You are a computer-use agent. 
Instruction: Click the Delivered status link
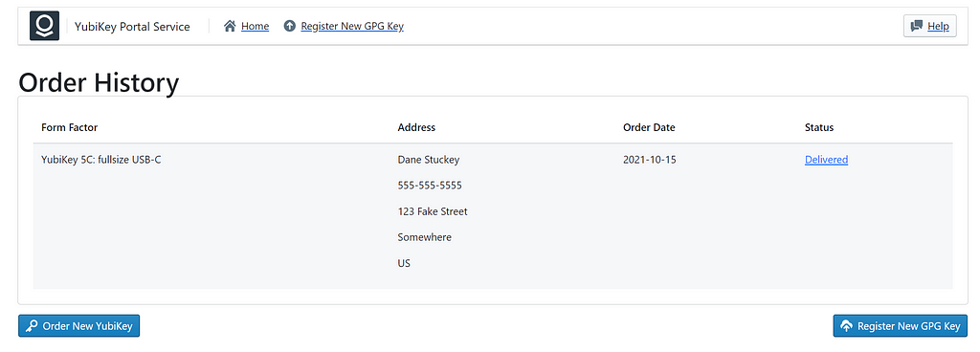(826, 160)
